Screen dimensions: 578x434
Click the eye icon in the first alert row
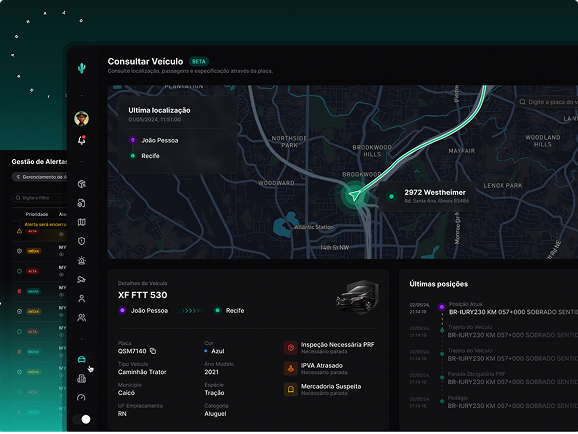(x=62, y=234)
